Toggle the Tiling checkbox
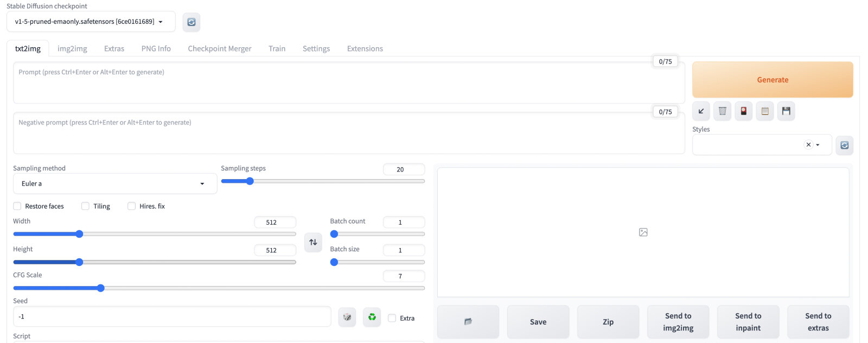The width and height of the screenshot is (868, 343). point(85,206)
